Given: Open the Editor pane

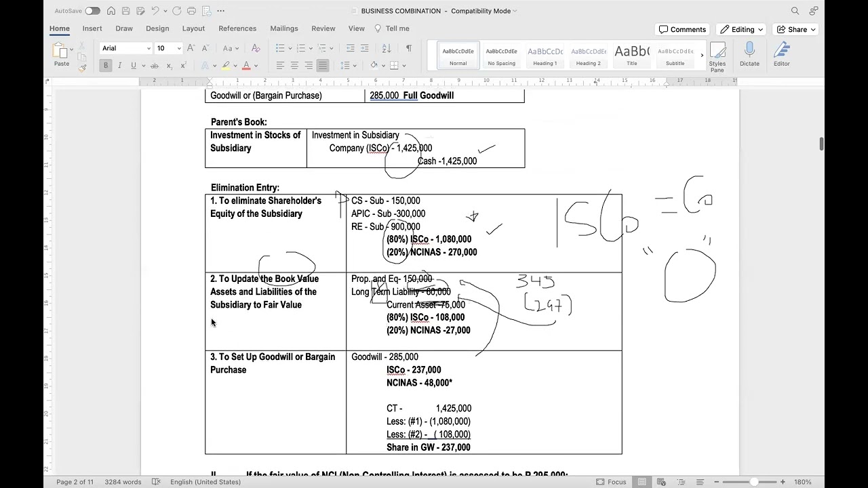Looking at the screenshot, I should coord(782,55).
